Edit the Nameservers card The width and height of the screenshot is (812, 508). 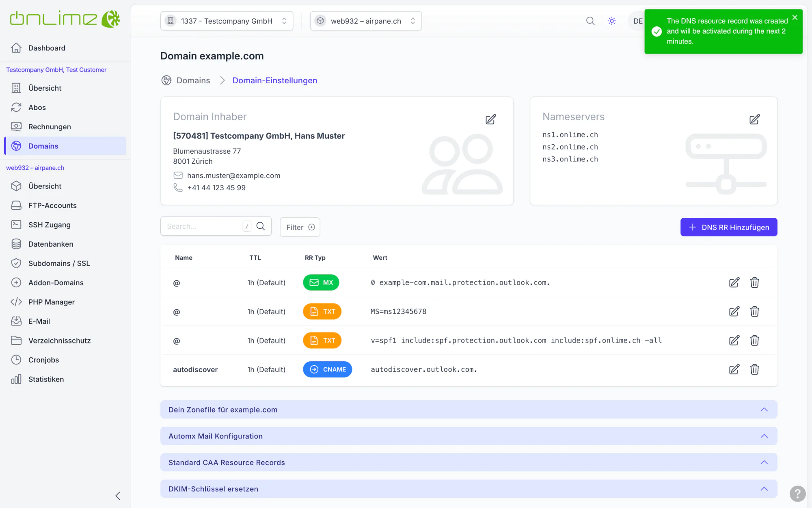tap(755, 119)
